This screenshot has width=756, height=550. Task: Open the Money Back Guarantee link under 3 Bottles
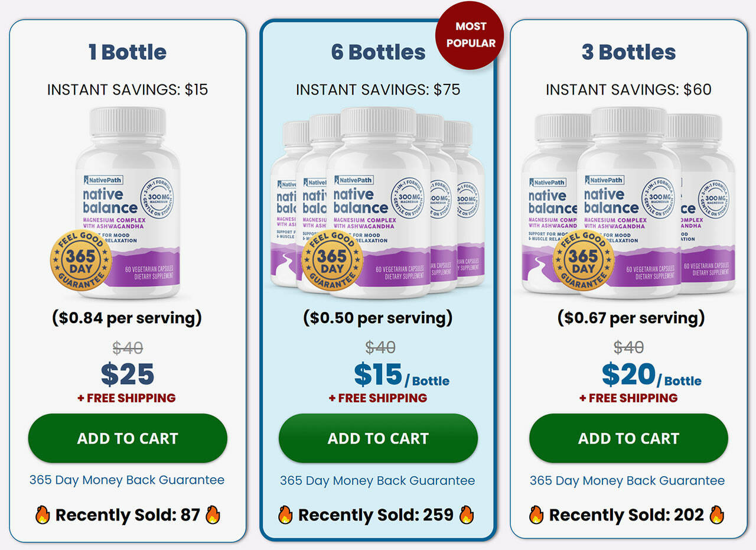627,481
